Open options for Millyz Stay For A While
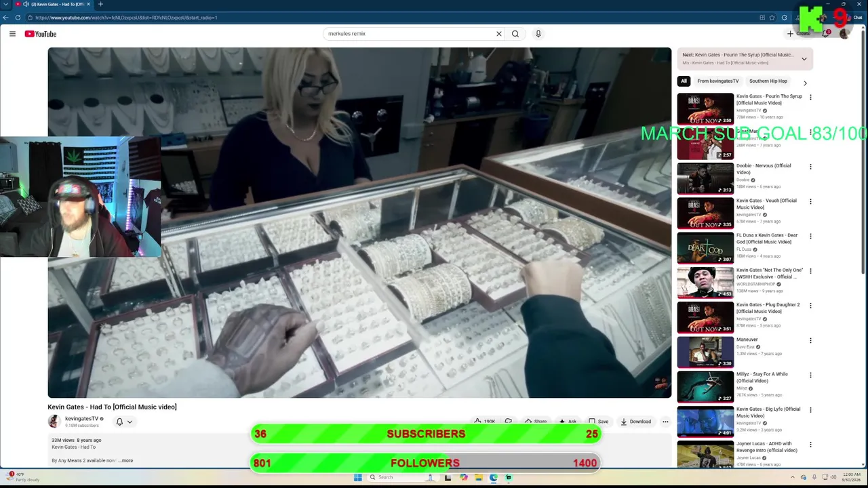This screenshot has height=488, width=868. pos(810,375)
